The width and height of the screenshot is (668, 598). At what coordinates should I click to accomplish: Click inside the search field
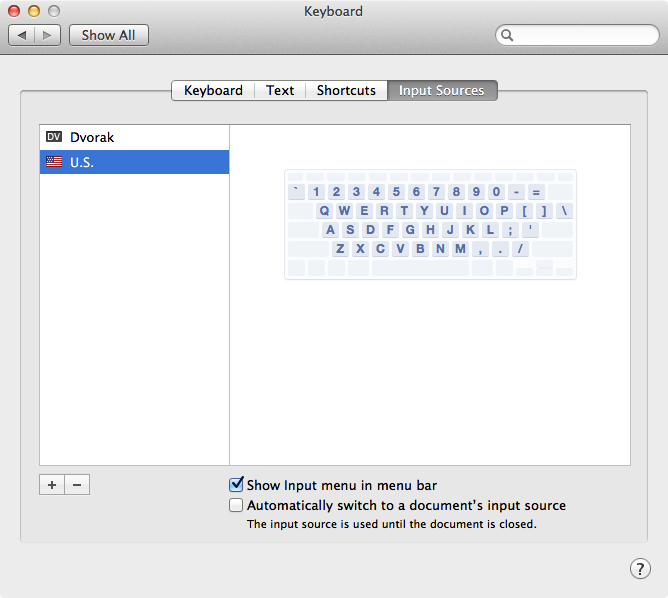tap(580, 35)
